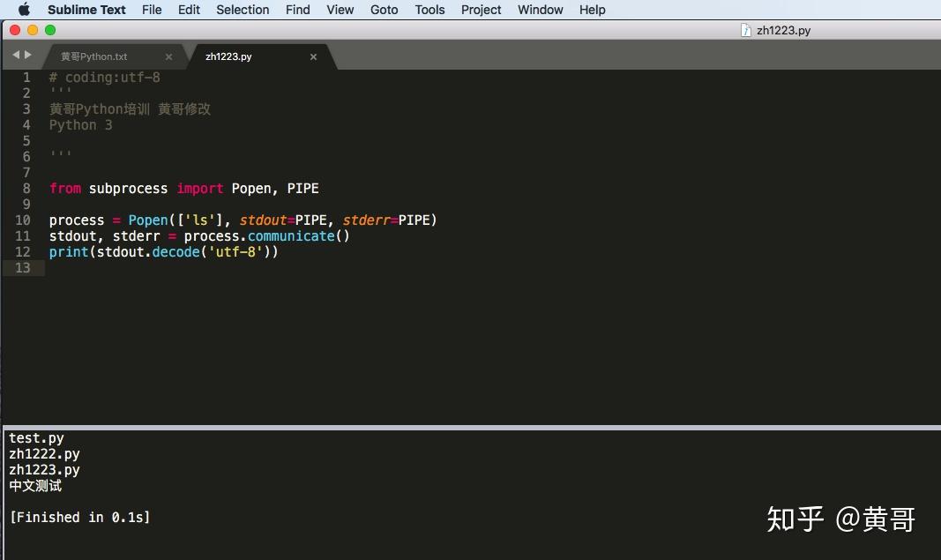Close the zh1223.py tab
Image resolution: width=941 pixels, height=560 pixels.
[313, 56]
